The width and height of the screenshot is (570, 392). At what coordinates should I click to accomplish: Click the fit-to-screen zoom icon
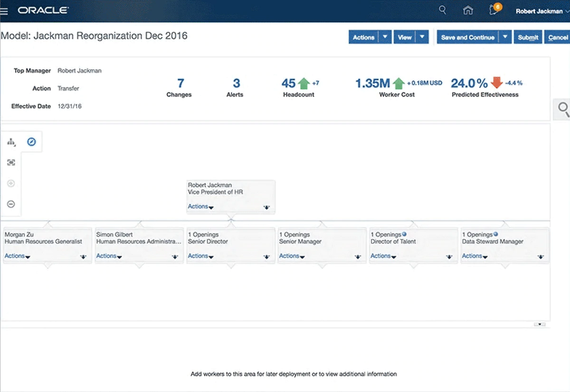(x=11, y=163)
